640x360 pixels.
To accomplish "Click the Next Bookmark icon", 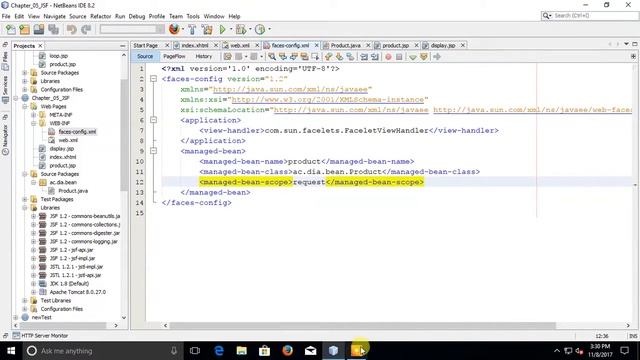I will click(339, 56).
